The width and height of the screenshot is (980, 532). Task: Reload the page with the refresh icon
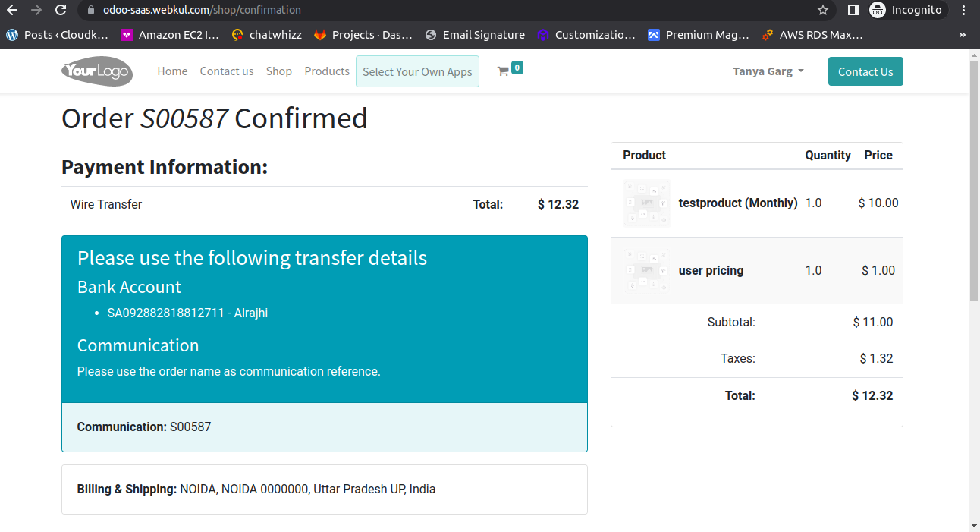61,10
